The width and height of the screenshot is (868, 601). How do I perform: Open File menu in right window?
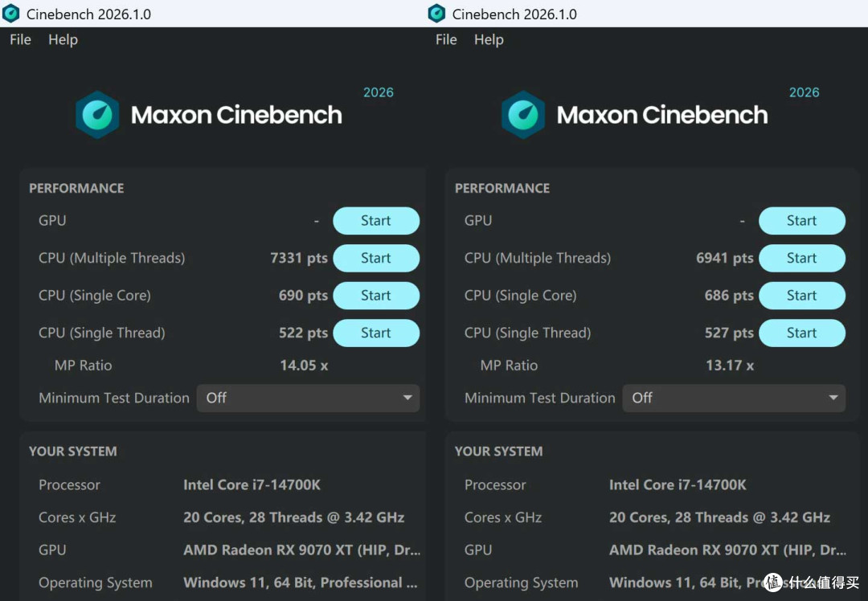446,40
